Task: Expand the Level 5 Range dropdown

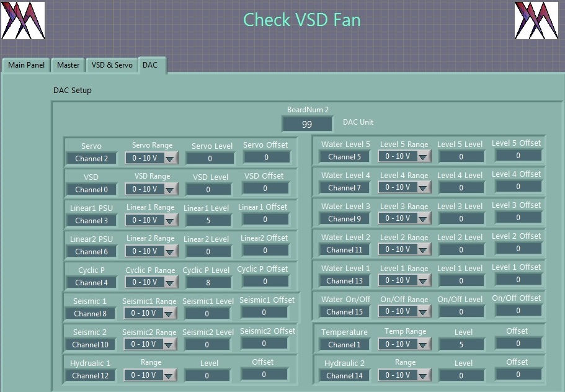Action: (x=404, y=157)
